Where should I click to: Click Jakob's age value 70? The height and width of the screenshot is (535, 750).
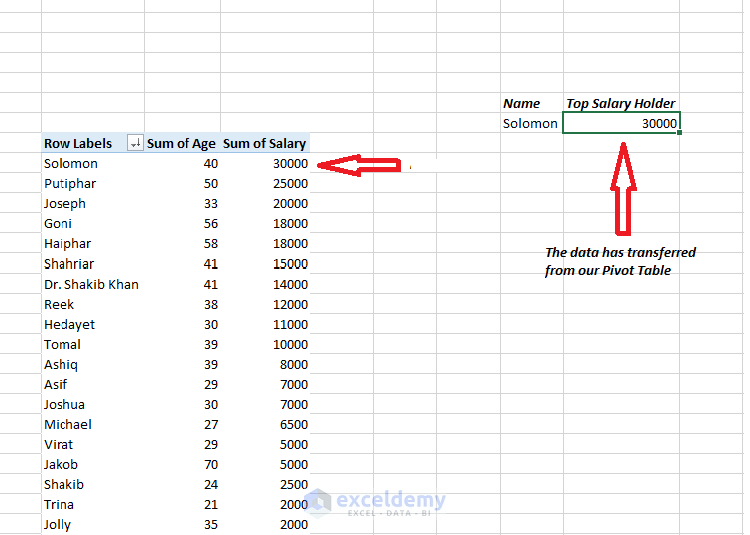coord(210,465)
